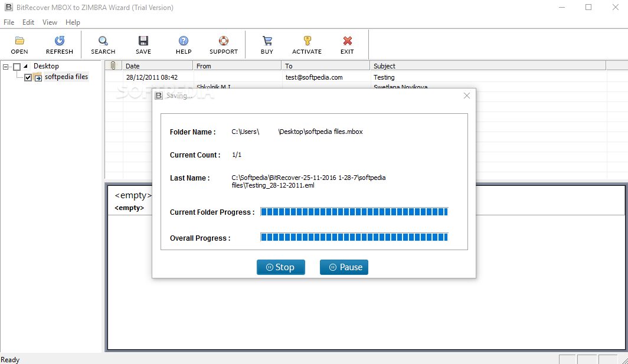
Task: Sort by the Subject column header
Action: tap(488, 65)
